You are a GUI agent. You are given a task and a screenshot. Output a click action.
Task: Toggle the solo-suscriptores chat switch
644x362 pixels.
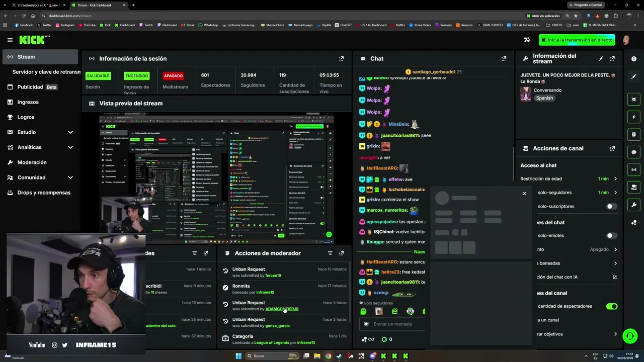[612, 206]
